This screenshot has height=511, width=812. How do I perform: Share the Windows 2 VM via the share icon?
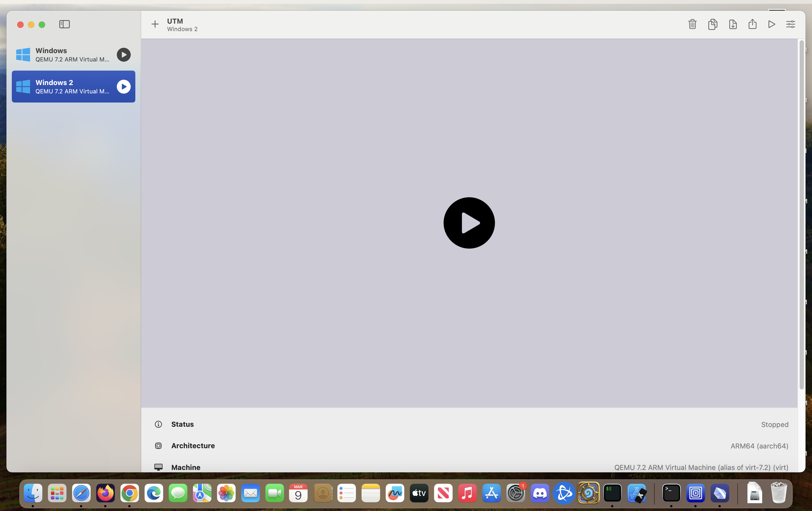point(752,24)
